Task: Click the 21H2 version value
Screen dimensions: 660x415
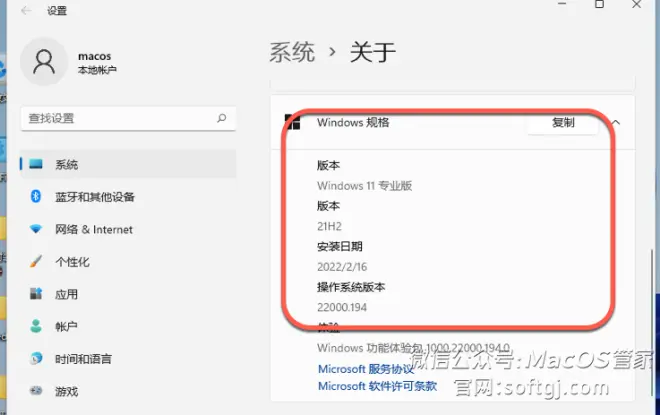Action: pos(329,226)
